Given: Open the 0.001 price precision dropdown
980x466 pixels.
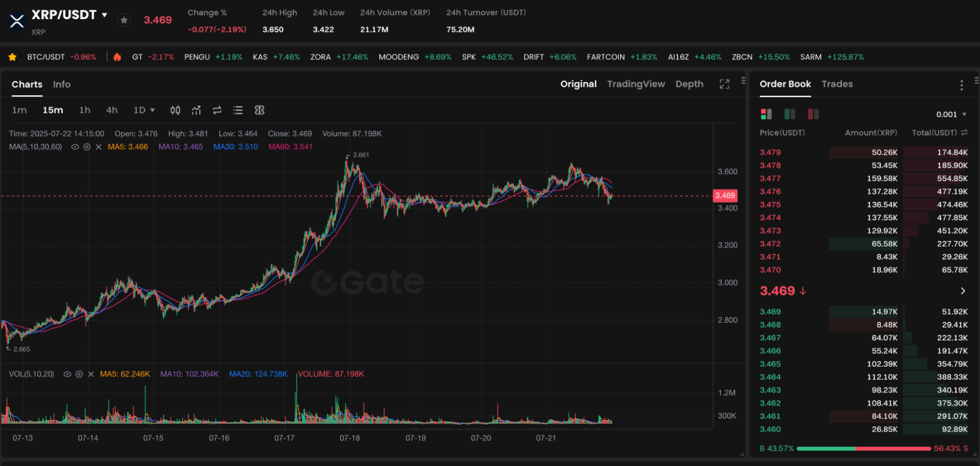Looking at the screenshot, I should [951, 114].
